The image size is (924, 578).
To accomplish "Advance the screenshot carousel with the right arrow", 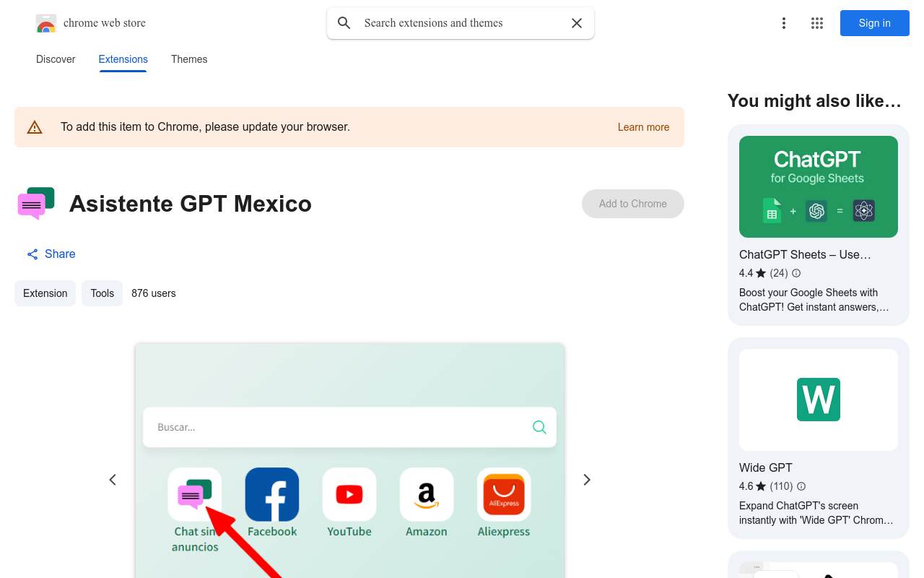I will coord(587,479).
